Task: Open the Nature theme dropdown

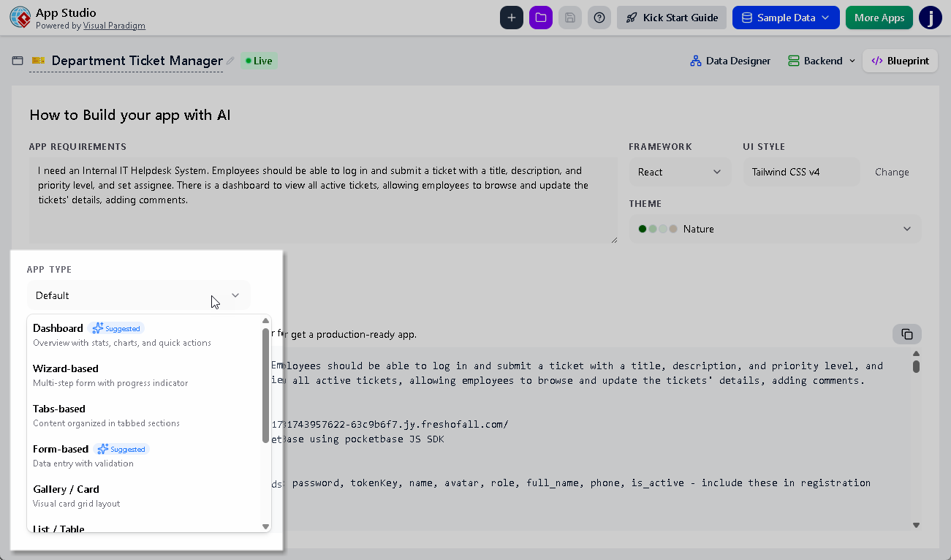Action: coord(775,229)
